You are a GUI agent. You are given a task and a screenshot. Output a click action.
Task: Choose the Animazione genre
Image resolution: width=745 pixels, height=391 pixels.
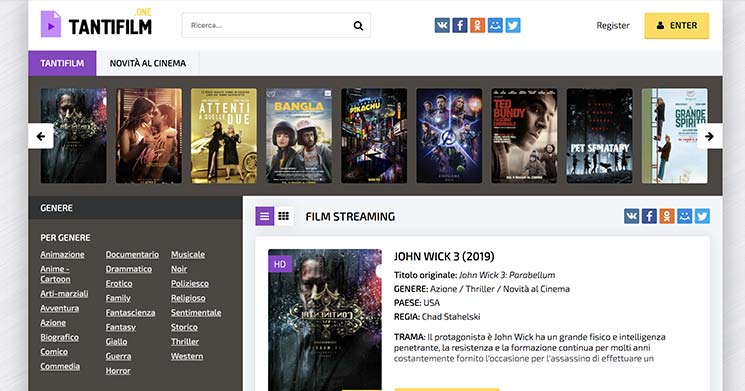pyautogui.click(x=62, y=255)
